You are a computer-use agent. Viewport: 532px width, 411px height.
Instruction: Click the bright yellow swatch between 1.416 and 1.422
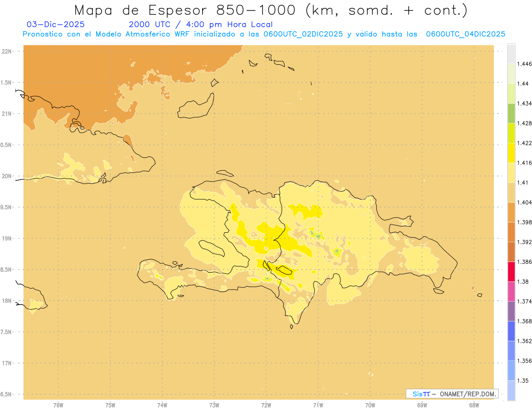(x=511, y=153)
